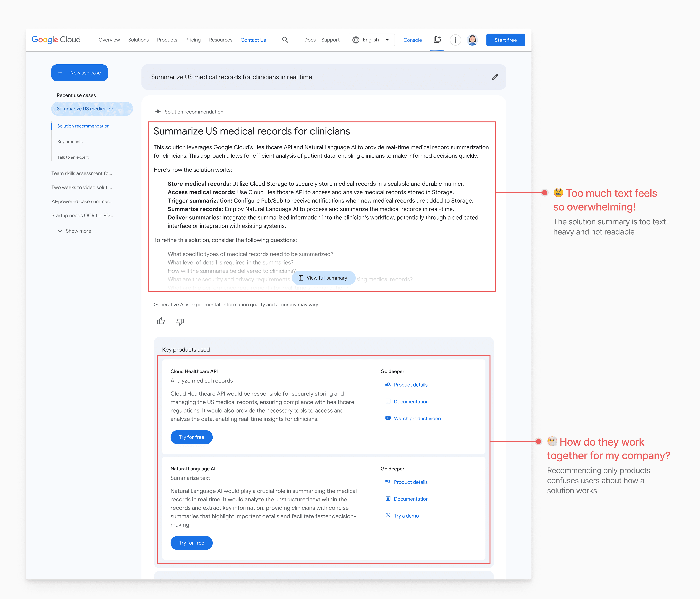Open Try a demo link
The width and height of the screenshot is (700, 599).
pos(406,515)
